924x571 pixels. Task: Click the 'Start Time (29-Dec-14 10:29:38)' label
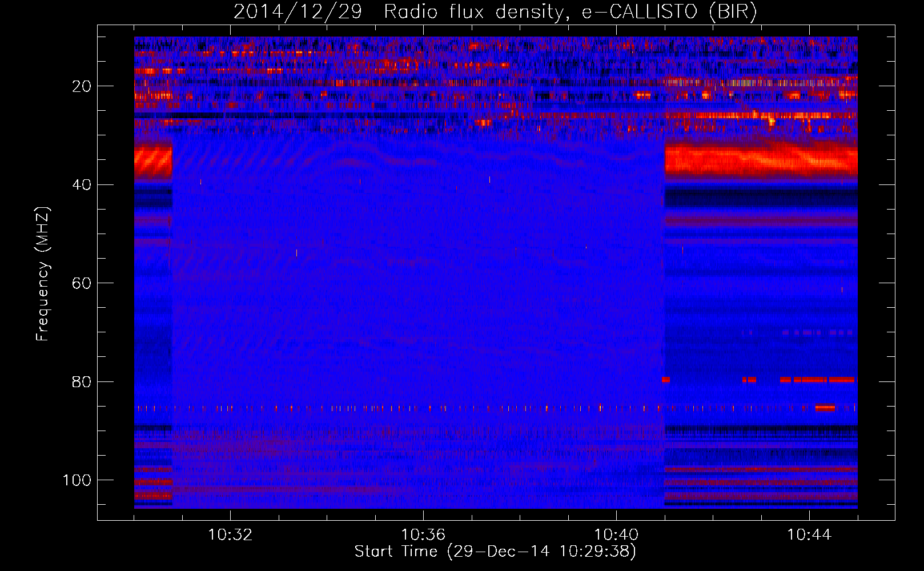click(x=495, y=552)
